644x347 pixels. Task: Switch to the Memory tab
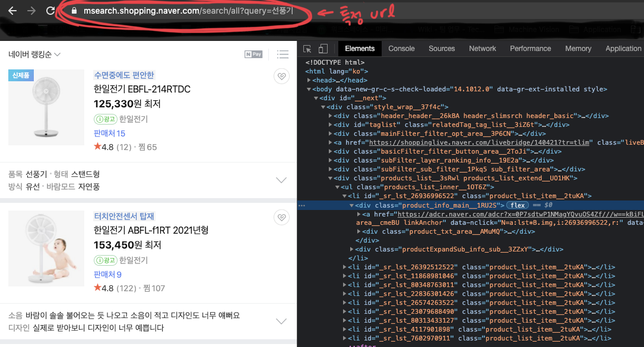(578, 49)
